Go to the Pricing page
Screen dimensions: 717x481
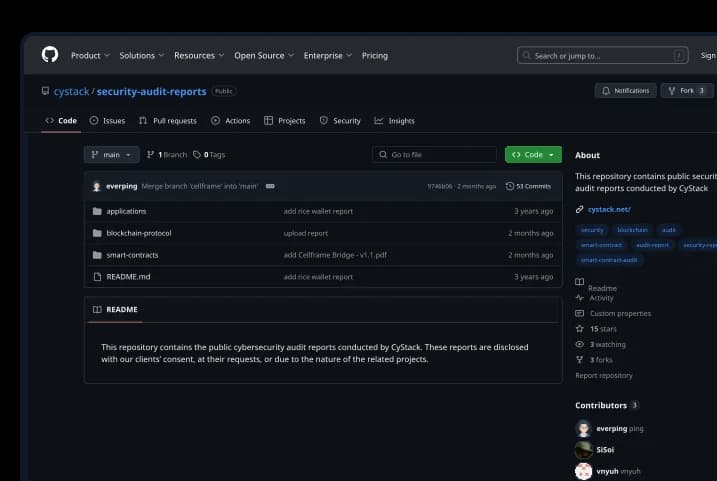(375, 55)
